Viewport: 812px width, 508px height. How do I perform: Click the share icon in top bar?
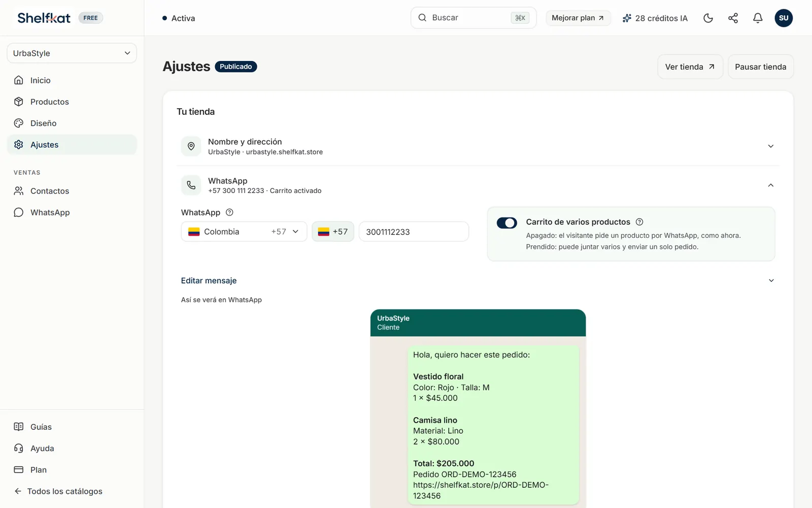[733, 18]
